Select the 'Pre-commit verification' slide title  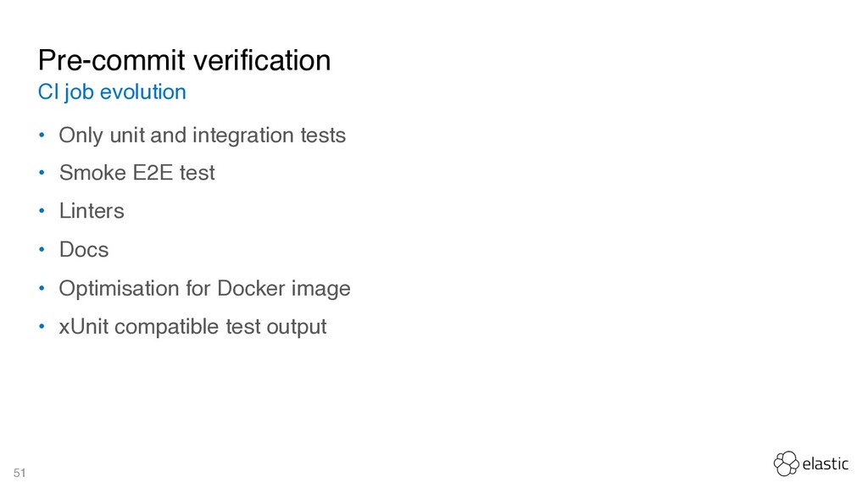click(x=184, y=60)
